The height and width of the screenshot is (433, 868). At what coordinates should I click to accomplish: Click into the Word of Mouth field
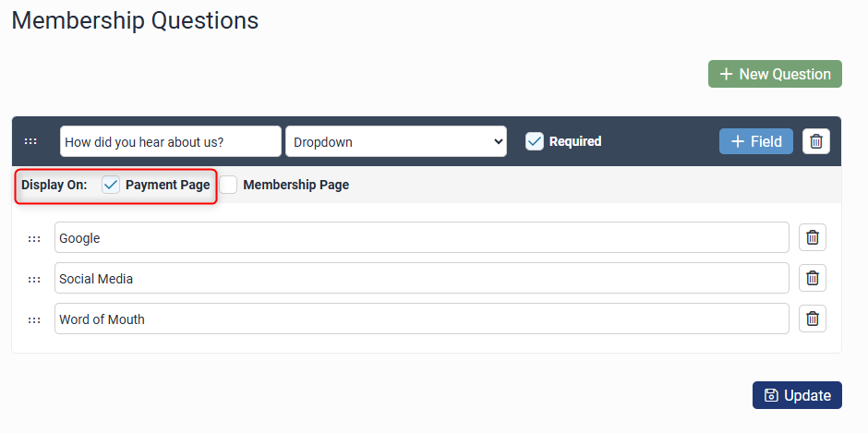pyautogui.click(x=421, y=319)
